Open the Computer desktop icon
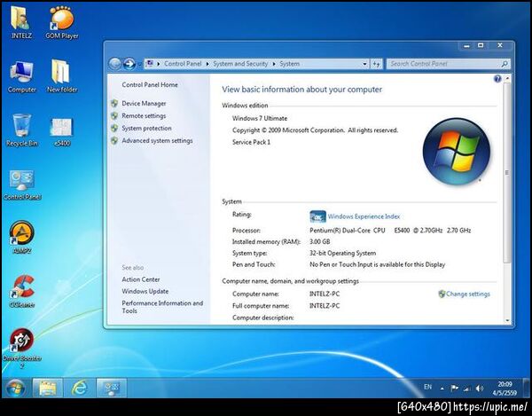This screenshot has width=532, height=416. (x=21, y=76)
